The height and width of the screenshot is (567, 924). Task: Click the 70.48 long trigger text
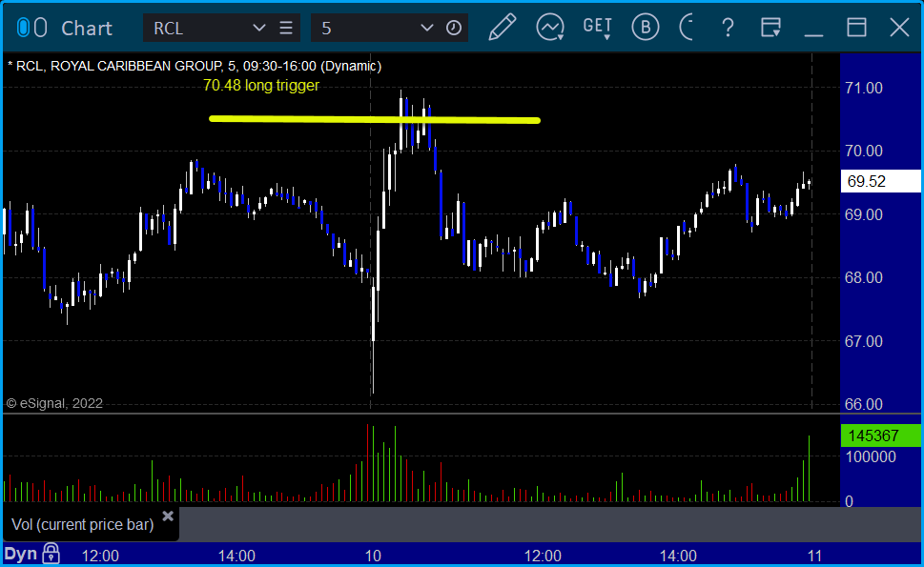pos(261,86)
